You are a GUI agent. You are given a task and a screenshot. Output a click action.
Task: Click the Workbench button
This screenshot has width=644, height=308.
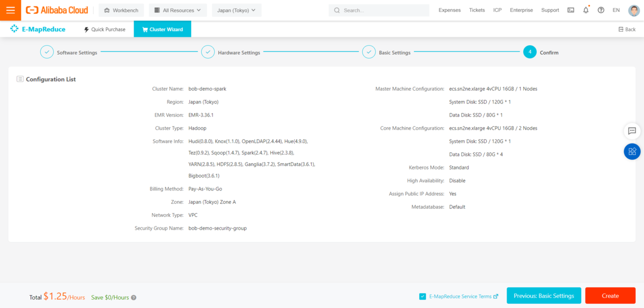click(121, 10)
